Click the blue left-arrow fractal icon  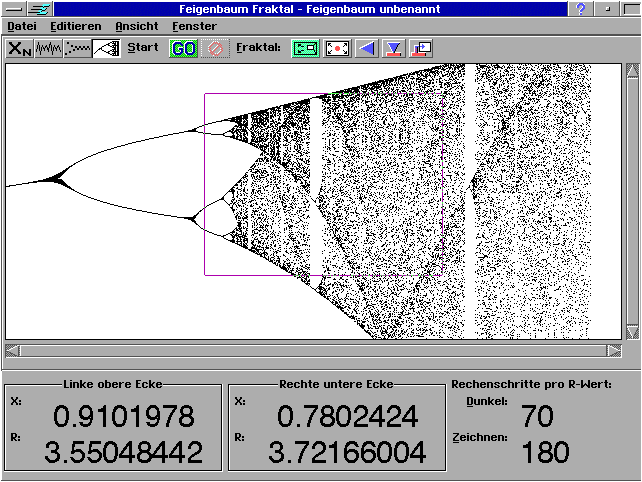[x=367, y=48]
